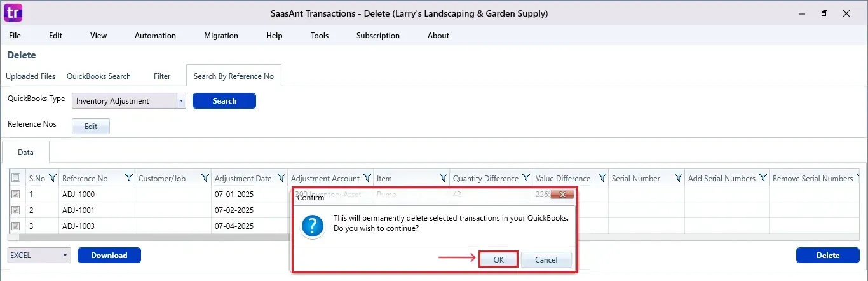This screenshot has height=281, width=868.
Task: Expand the EXCEL format dropdown
Action: [66, 256]
